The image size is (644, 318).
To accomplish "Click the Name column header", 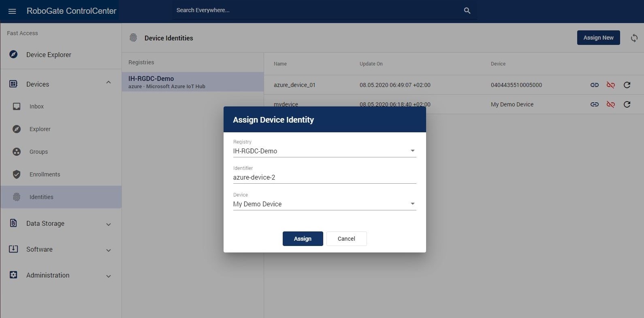I will click(x=280, y=64).
